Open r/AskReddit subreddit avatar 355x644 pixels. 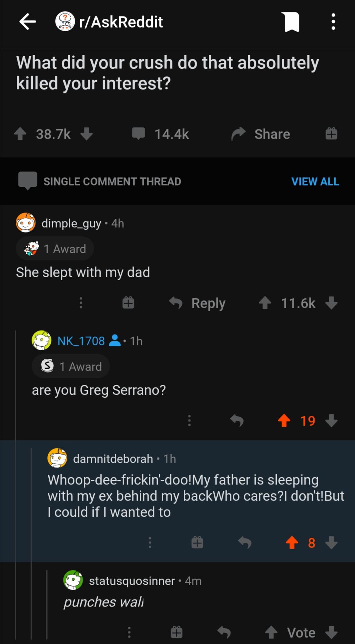[65, 22]
